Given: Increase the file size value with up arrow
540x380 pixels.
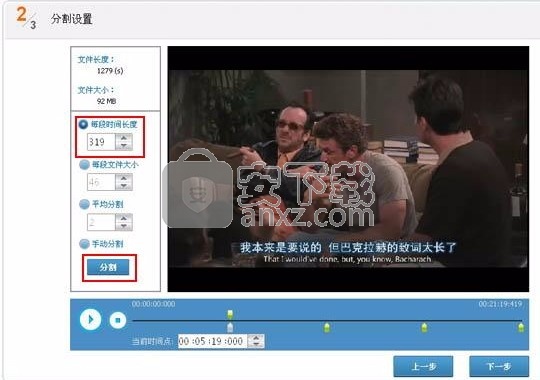Looking at the screenshot, I should pos(124,178).
